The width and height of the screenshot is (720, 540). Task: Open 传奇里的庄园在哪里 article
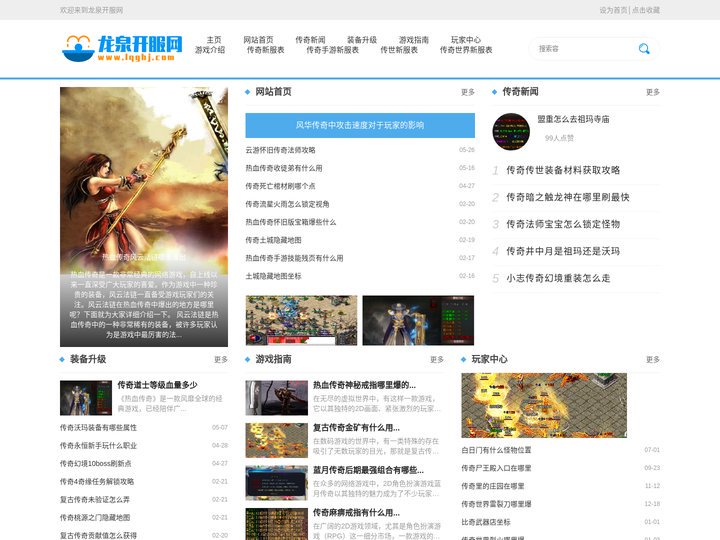pos(493,486)
